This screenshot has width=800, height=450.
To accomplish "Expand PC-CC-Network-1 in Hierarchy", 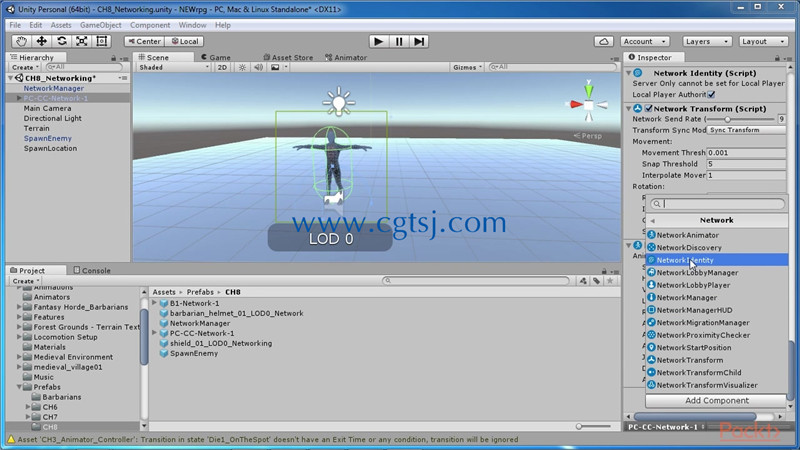I will [19, 98].
